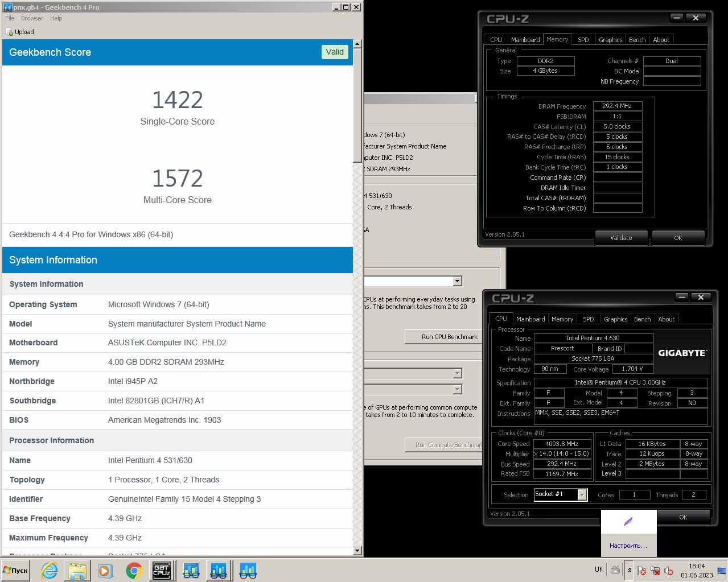The width and height of the screenshot is (728, 582).
Task: Open Help menu in Geekbench
Action: [56, 18]
